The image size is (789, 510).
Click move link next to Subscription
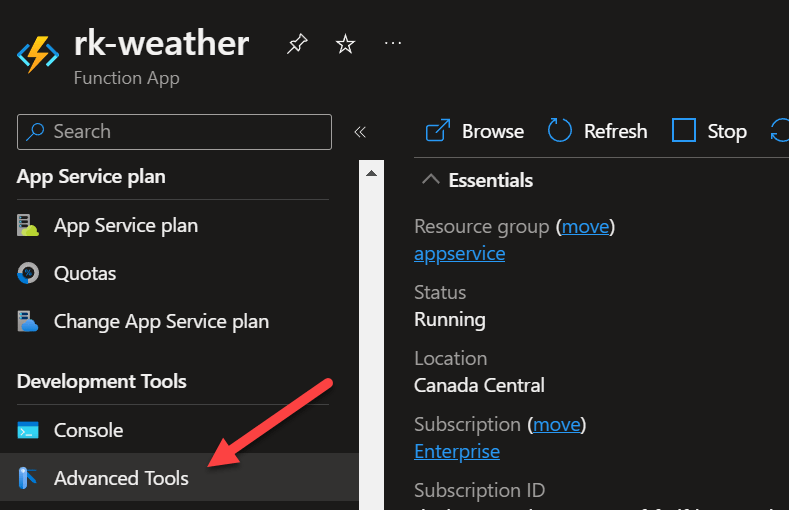coord(557,425)
